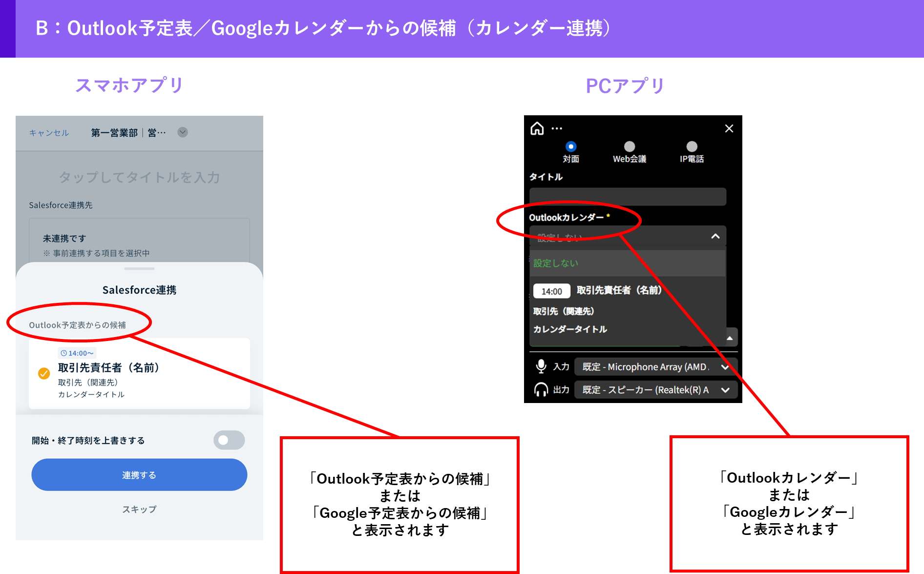924x574 pixels.
Task: Click the microphone input icon
Action: point(541,366)
